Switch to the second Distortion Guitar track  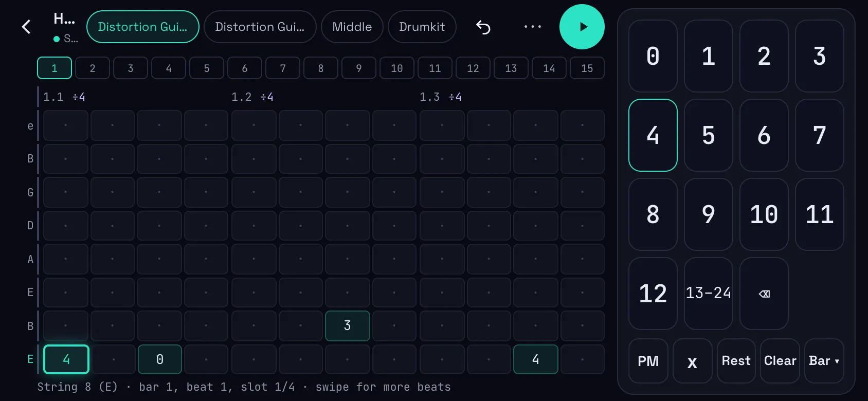point(260,27)
